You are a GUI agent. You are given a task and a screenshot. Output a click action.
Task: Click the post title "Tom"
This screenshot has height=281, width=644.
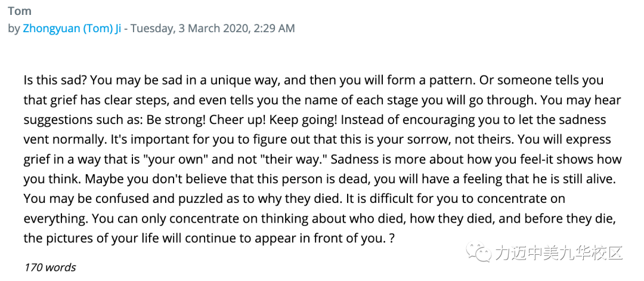point(19,11)
